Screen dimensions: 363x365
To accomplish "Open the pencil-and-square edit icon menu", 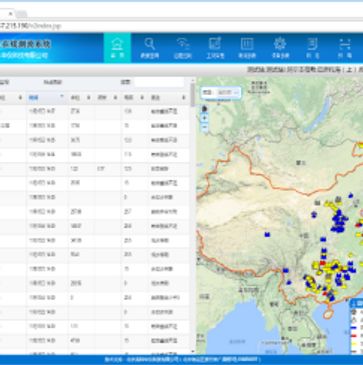I will click(x=215, y=48).
